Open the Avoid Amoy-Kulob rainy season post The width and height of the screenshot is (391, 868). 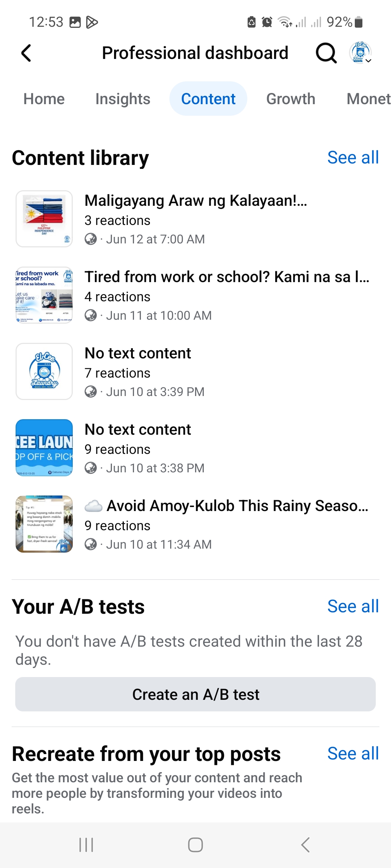coord(195,524)
